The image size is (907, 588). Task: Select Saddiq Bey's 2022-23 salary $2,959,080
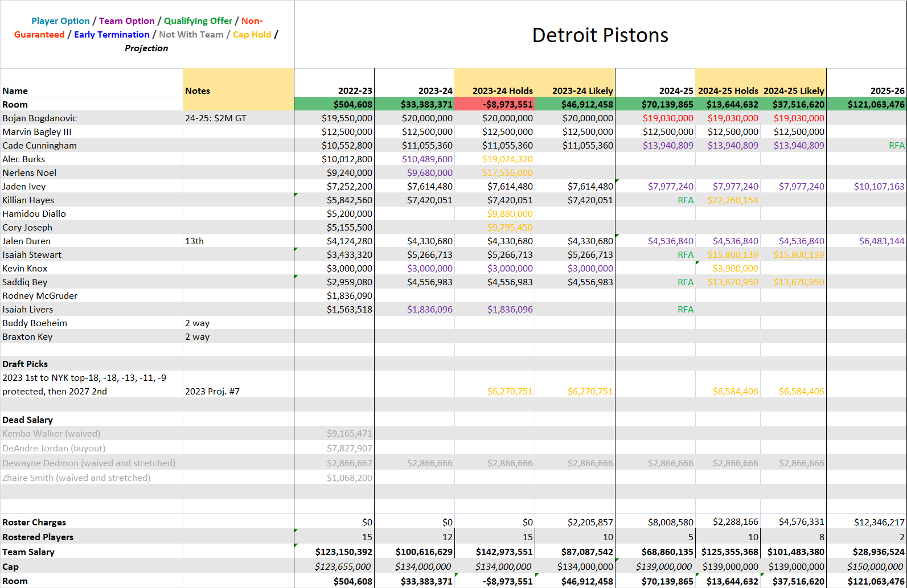point(349,282)
